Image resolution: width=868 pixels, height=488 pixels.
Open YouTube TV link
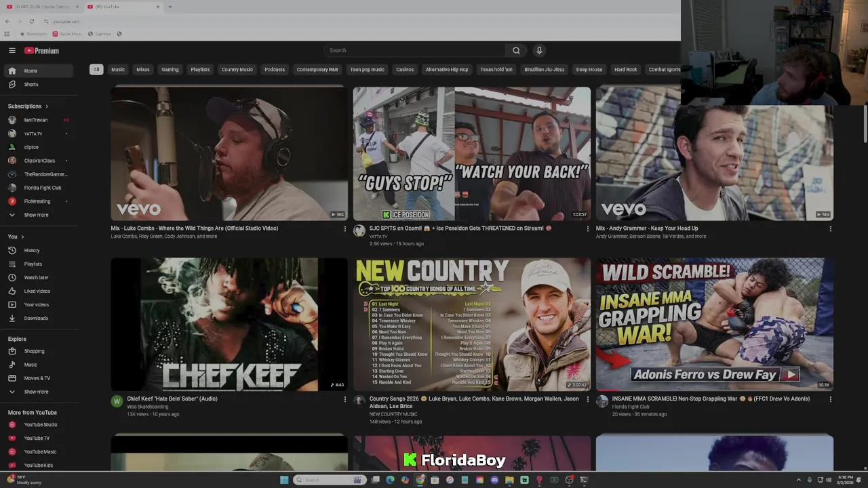(x=40, y=438)
